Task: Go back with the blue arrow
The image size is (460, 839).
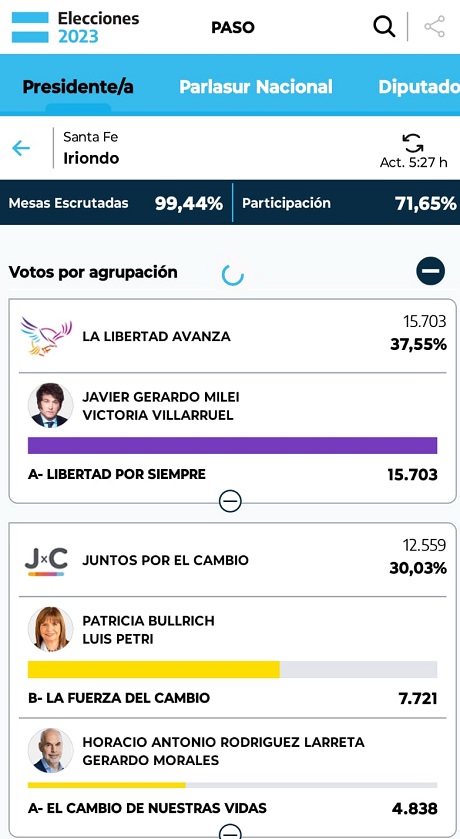Action: pyautogui.click(x=21, y=148)
